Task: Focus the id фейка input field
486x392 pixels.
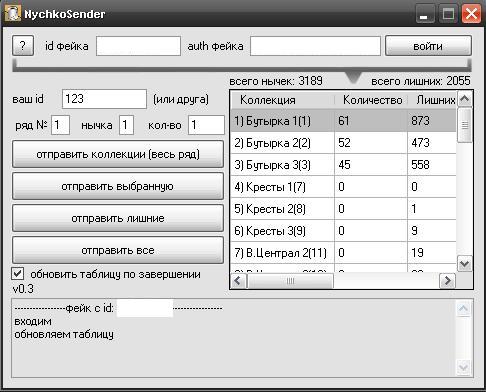Action: click(138, 46)
